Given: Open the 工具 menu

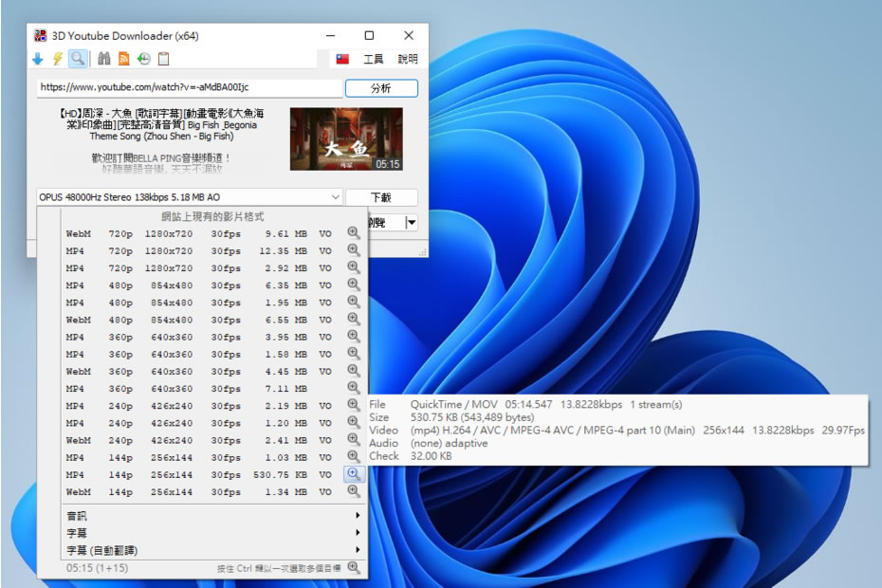Looking at the screenshot, I should 373,59.
